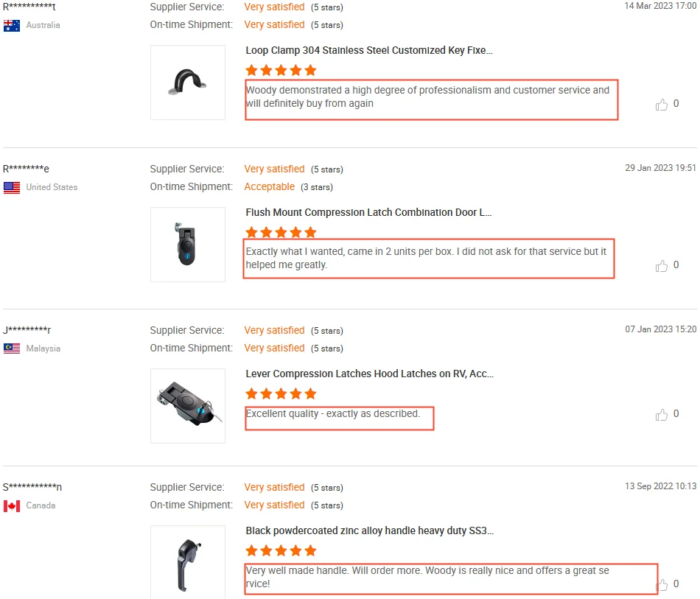Click the Canada flag icon
This screenshot has height=599, width=700.
pos(12,506)
